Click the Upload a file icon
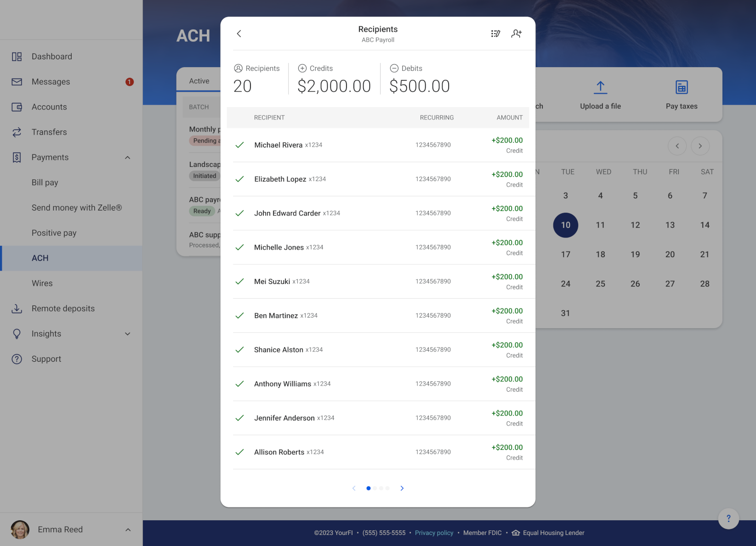The width and height of the screenshot is (756, 546). [x=600, y=87]
